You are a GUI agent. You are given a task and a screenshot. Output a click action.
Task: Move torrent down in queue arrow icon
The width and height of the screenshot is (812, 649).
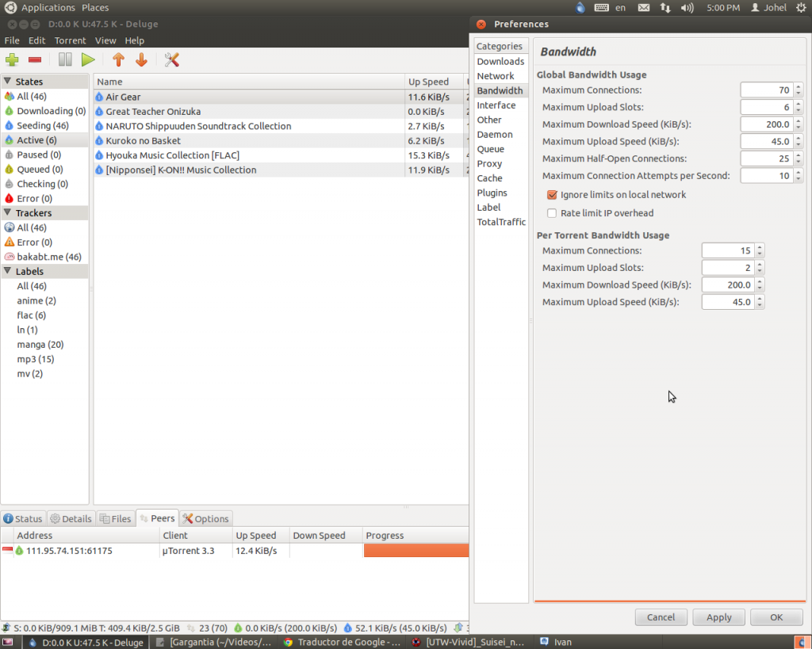point(141,59)
